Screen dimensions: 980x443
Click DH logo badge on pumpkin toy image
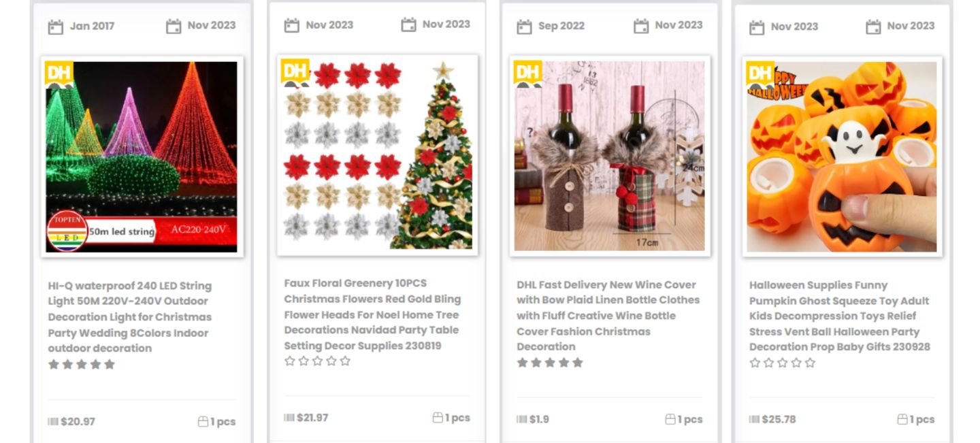click(760, 74)
